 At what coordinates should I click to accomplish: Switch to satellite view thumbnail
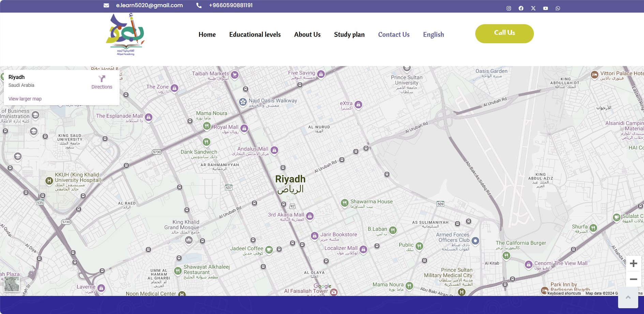tap(12, 284)
